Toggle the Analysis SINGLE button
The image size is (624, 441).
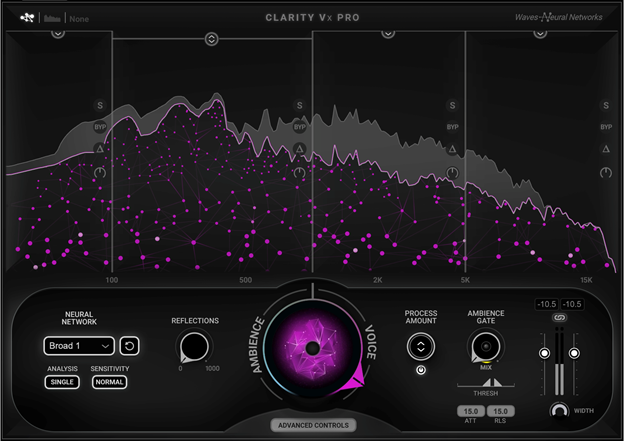pos(62,382)
